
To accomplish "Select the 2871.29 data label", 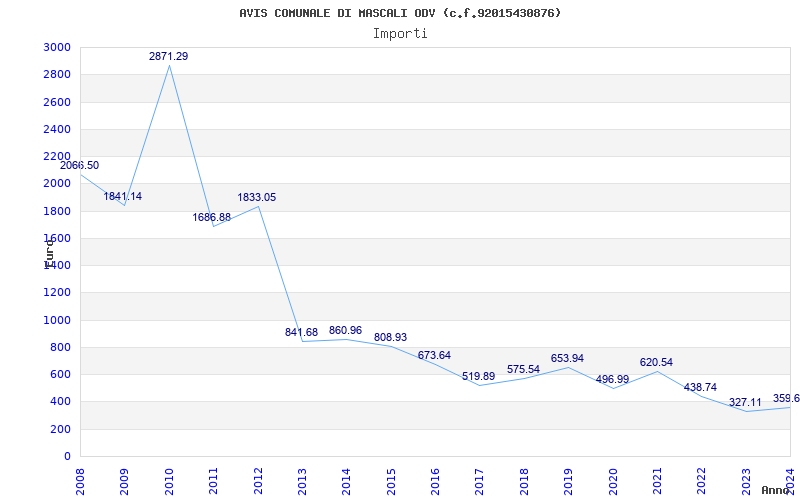I will click(x=168, y=57).
